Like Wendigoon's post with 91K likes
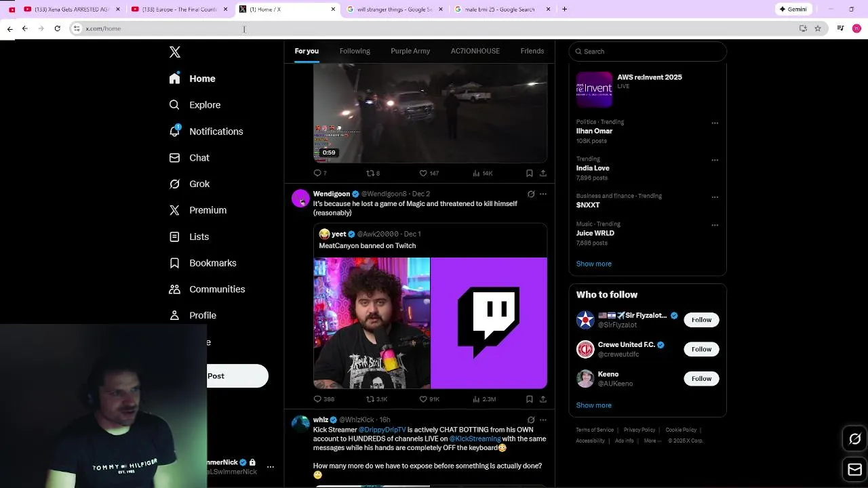This screenshot has height=488, width=868. click(x=429, y=399)
